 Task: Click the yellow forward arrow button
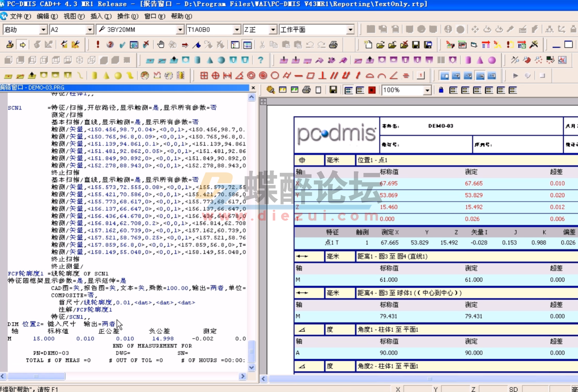click(23, 45)
